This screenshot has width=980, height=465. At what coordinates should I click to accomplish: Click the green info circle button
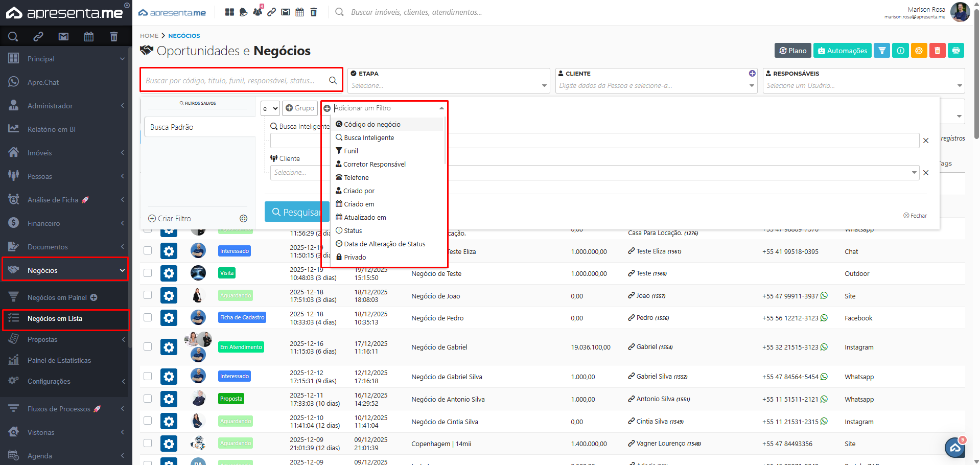(900, 51)
